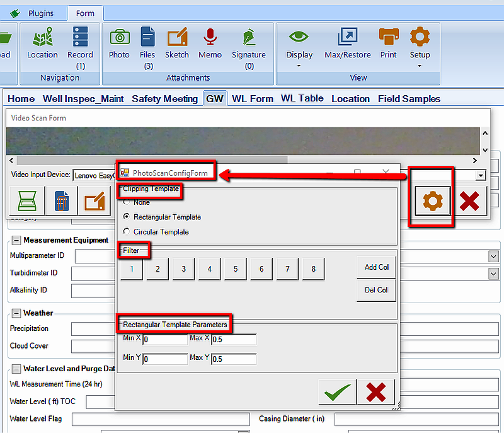This screenshot has height=433, width=504.
Task: Click the Signature pen icon
Action: (x=248, y=38)
